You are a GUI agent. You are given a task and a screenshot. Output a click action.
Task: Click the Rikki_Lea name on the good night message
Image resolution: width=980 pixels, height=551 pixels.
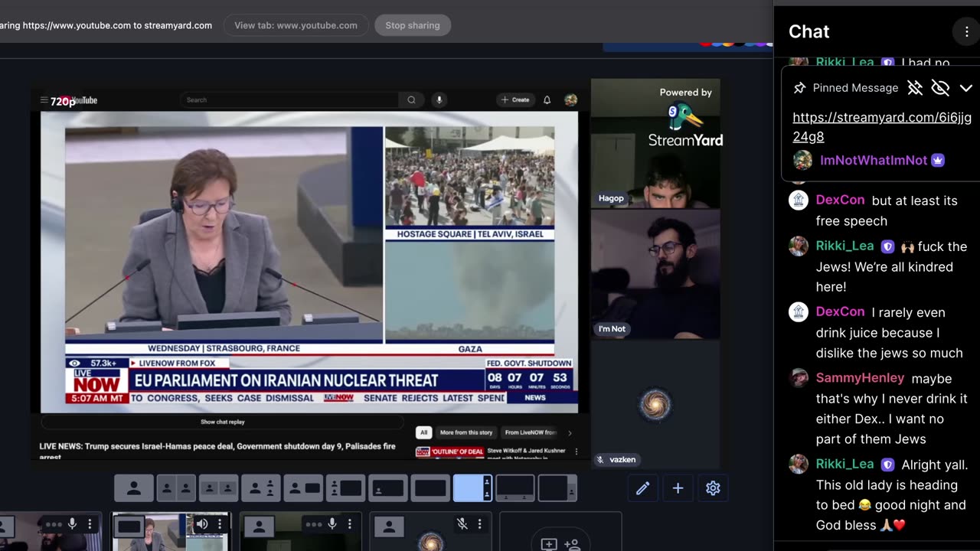coord(844,464)
